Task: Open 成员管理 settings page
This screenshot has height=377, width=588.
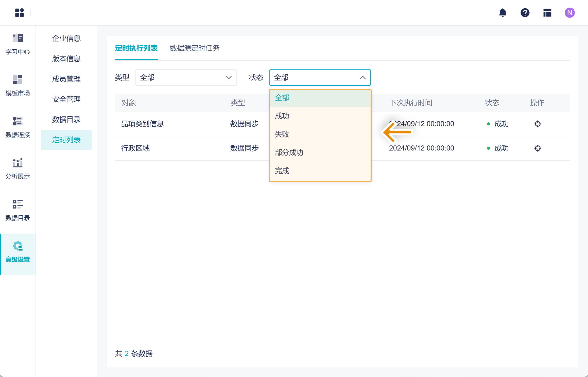Action: point(66,79)
